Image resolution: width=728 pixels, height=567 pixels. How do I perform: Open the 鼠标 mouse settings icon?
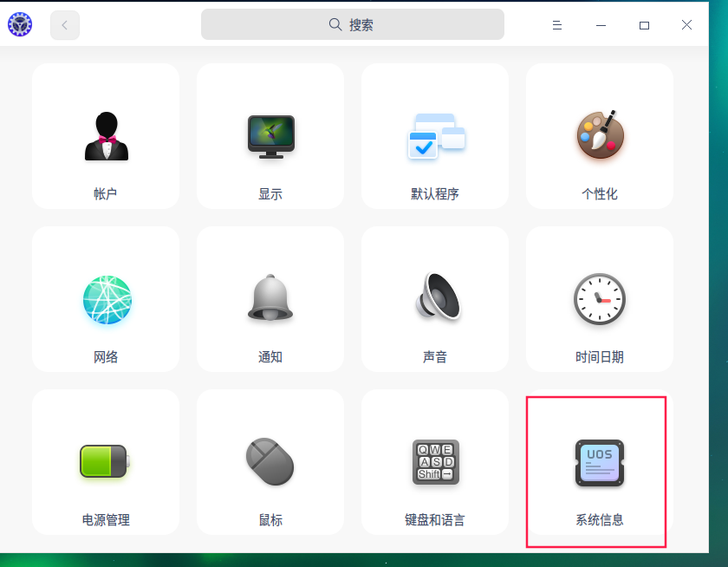(x=270, y=462)
